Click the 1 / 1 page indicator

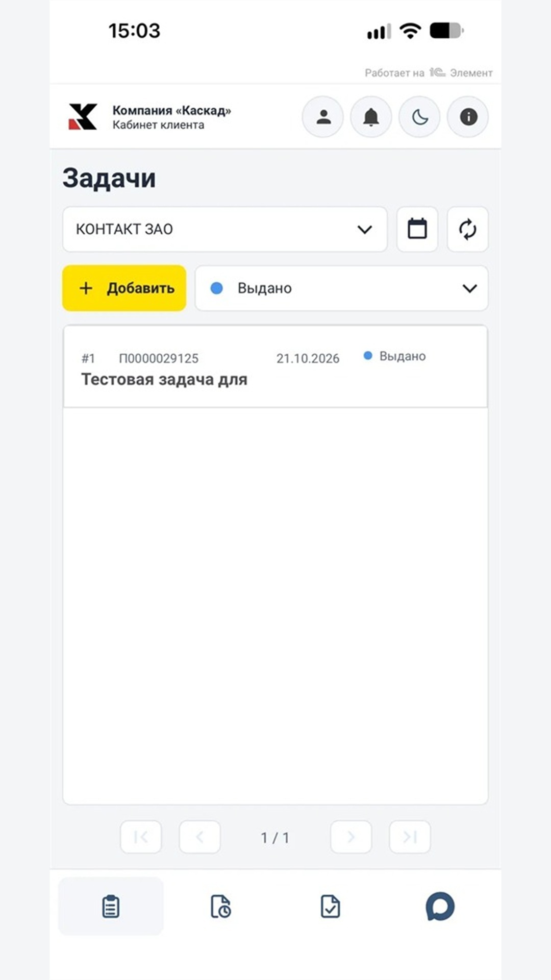point(275,838)
